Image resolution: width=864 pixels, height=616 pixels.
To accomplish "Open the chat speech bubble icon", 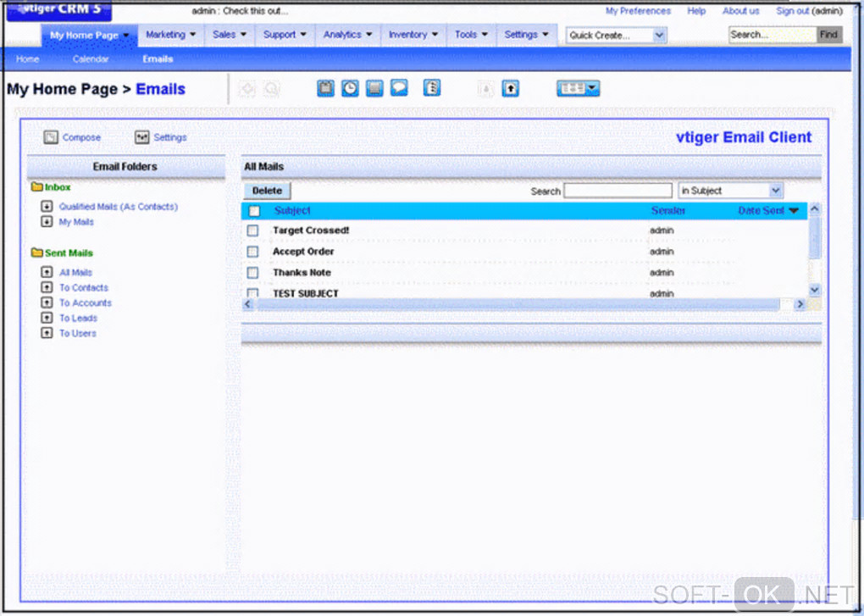I will click(399, 88).
